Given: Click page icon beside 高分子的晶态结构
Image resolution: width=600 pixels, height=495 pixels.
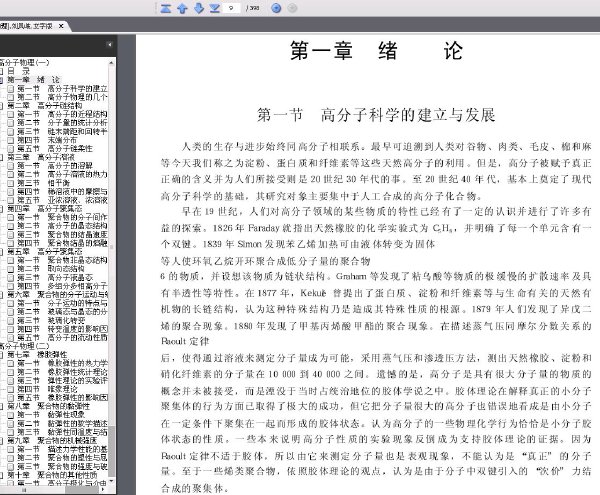Looking at the screenshot, I should coord(11,226).
